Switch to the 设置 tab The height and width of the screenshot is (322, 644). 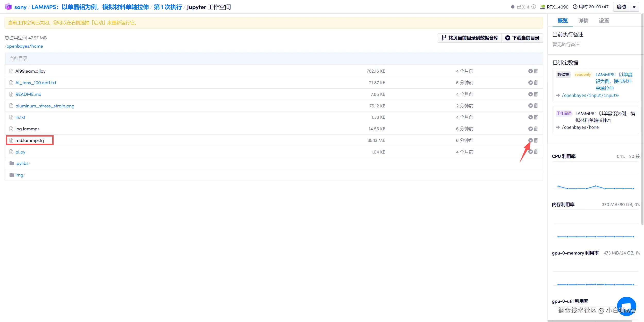604,21
